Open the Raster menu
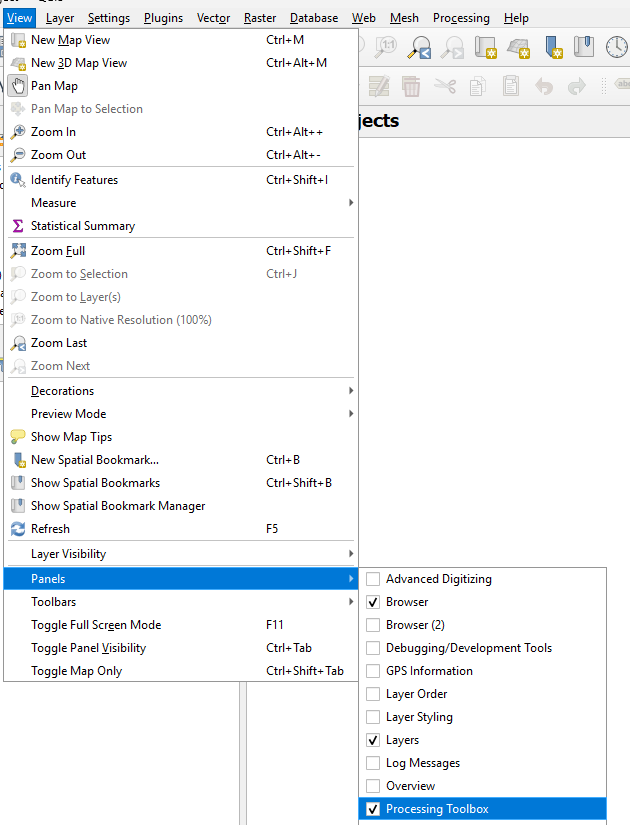 coord(260,18)
